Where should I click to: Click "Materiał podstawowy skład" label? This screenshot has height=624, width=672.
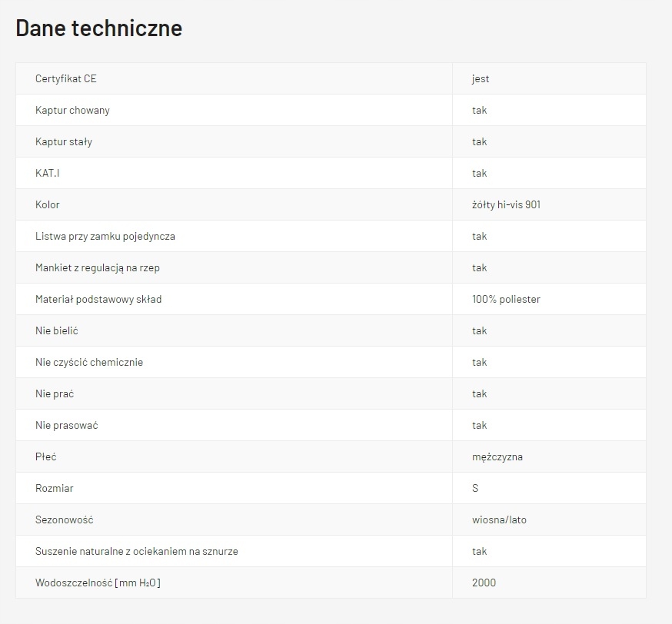pos(98,299)
